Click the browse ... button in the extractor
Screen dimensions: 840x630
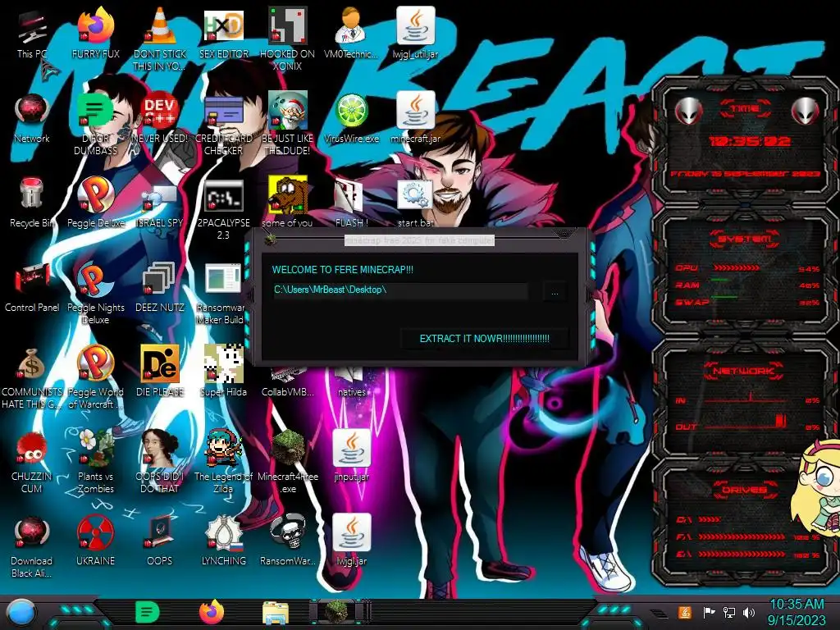coord(555,293)
